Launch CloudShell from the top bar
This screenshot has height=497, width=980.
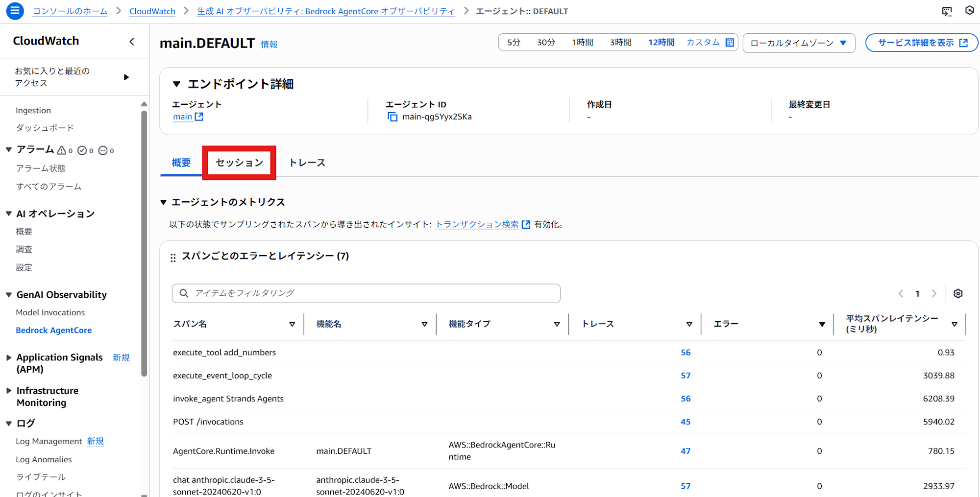(x=946, y=11)
